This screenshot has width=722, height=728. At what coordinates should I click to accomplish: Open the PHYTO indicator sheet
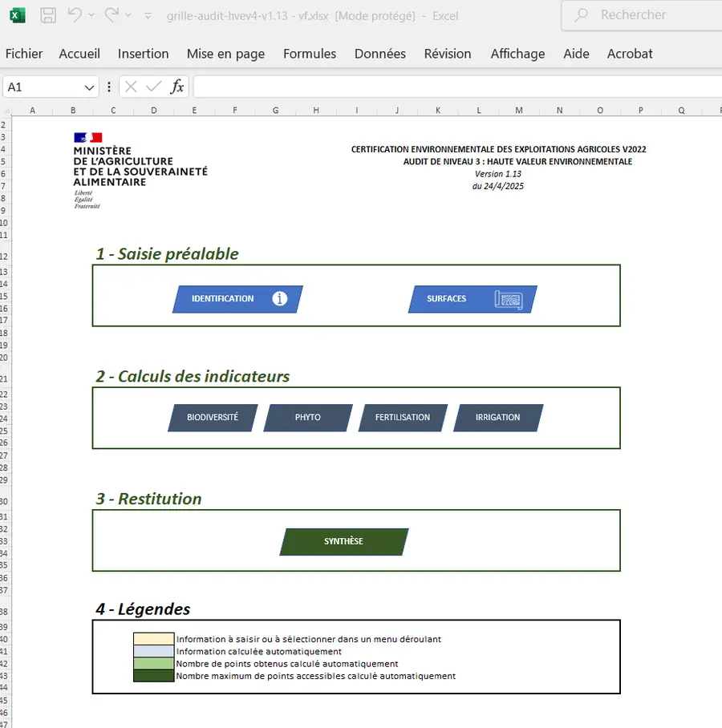[308, 418]
